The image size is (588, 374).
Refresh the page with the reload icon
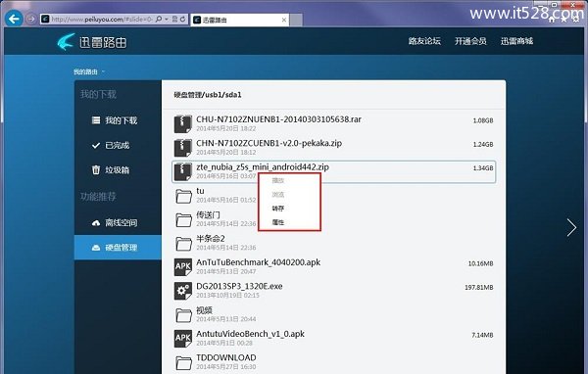pos(182,20)
